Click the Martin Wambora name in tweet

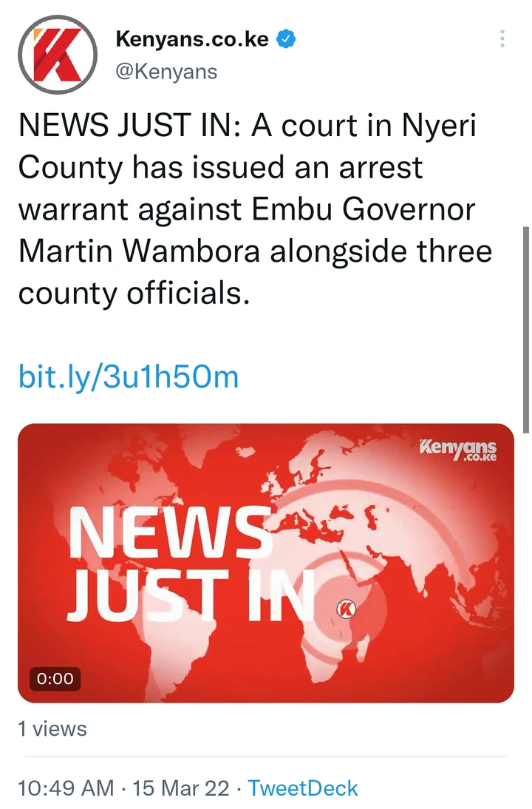(139, 251)
